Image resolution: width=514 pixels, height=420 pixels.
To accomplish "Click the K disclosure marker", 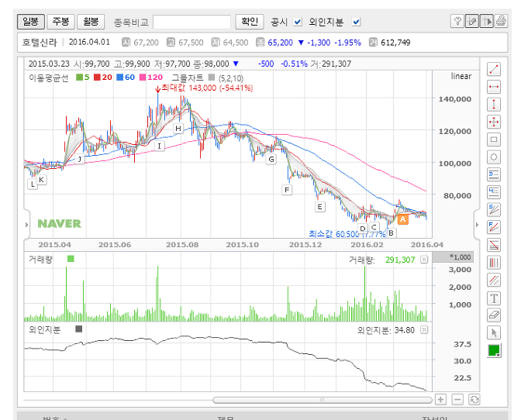I will pos(41,180).
